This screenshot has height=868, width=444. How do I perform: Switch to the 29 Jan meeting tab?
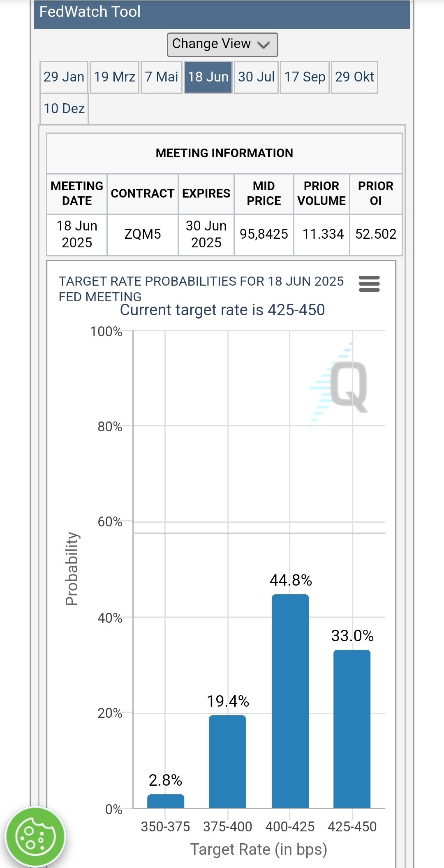[64, 77]
